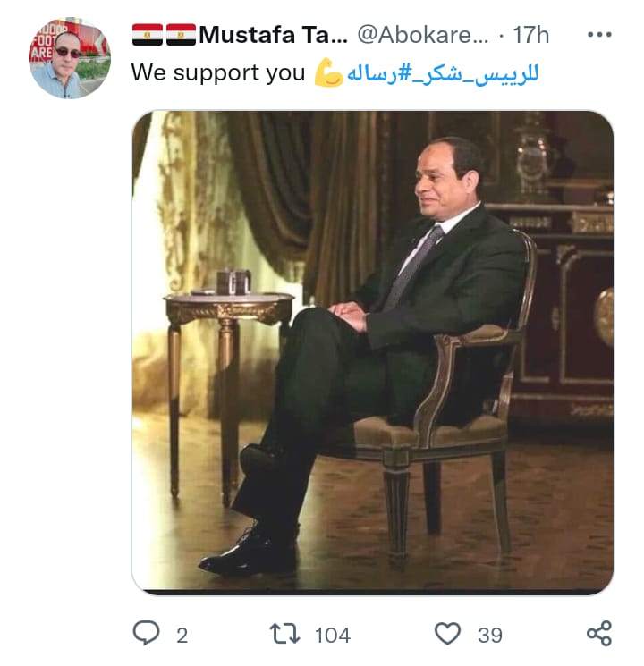
Task: Open the 17h timestamp link
Action: point(531,35)
